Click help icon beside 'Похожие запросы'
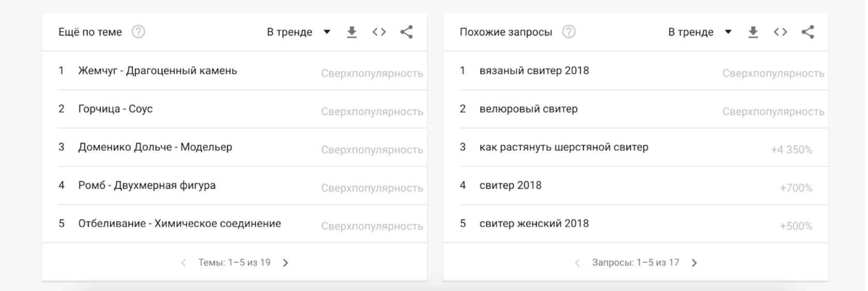The image size is (868, 291). pos(568,32)
